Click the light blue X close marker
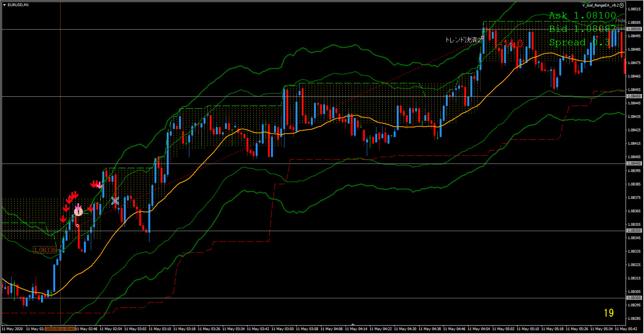 click(x=115, y=201)
